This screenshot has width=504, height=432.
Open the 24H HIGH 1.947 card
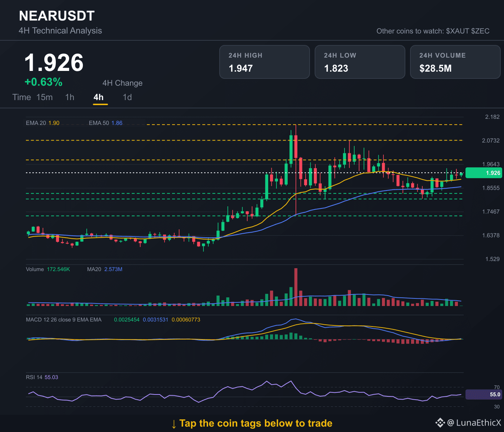pos(265,62)
